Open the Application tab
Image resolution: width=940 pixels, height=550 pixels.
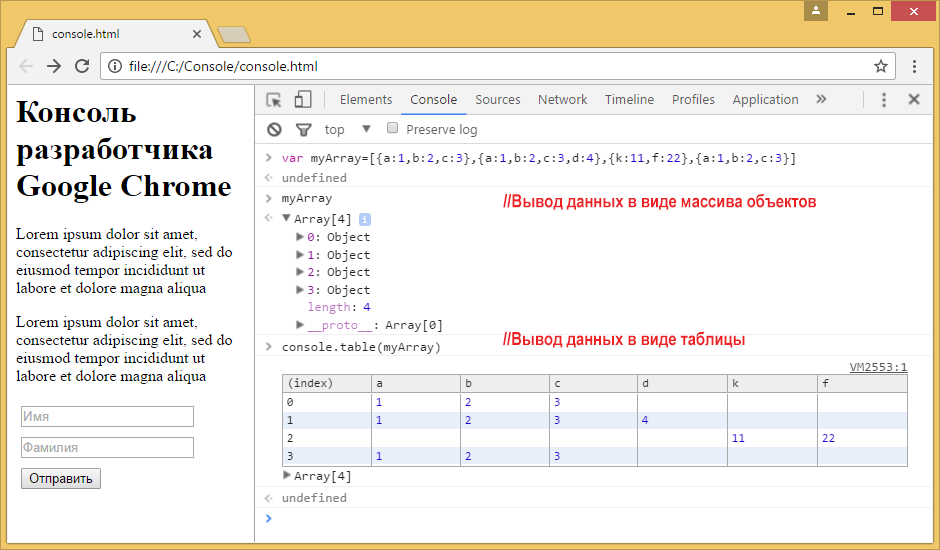(x=765, y=100)
